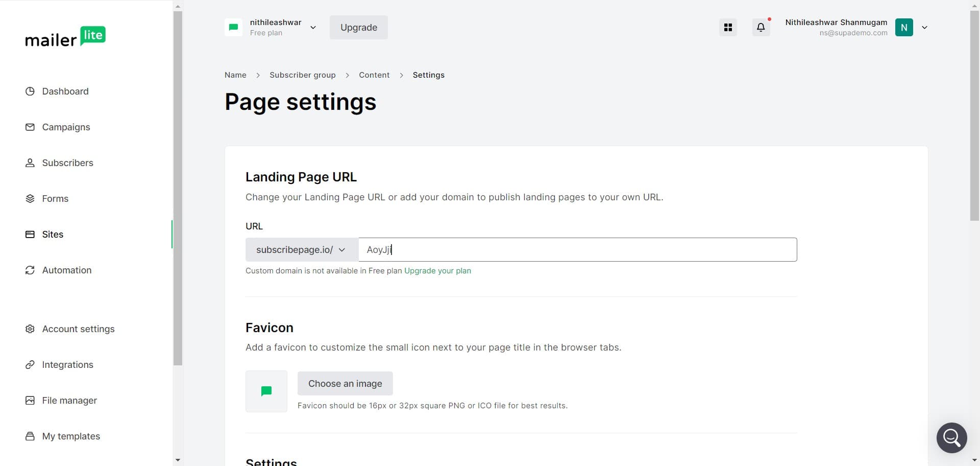Open Campaigns in the sidebar

click(66, 127)
